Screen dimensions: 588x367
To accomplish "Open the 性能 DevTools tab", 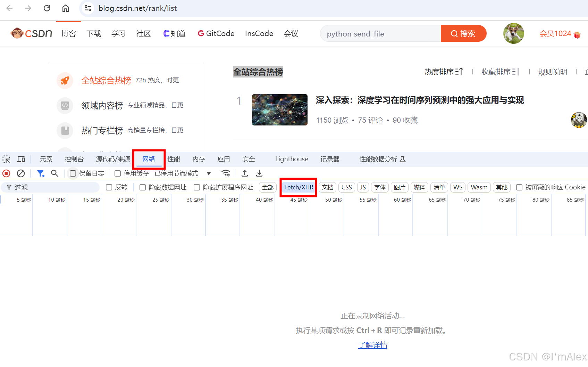I will click(x=174, y=159).
